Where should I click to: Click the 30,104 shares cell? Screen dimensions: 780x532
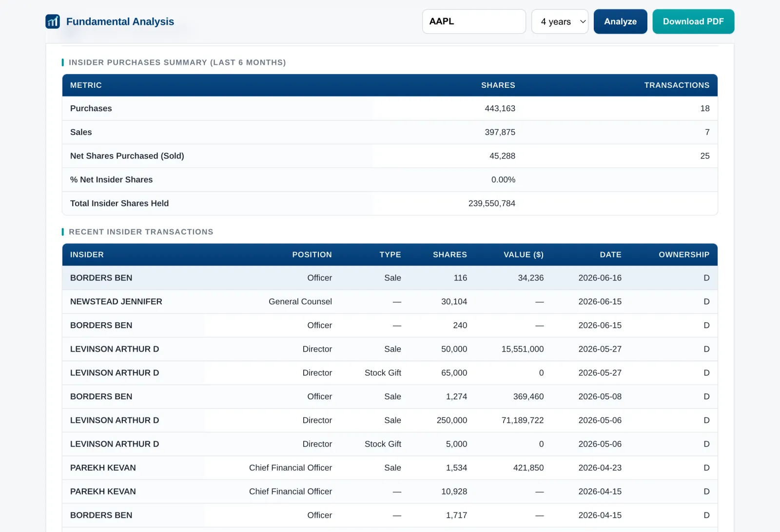click(x=454, y=302)
